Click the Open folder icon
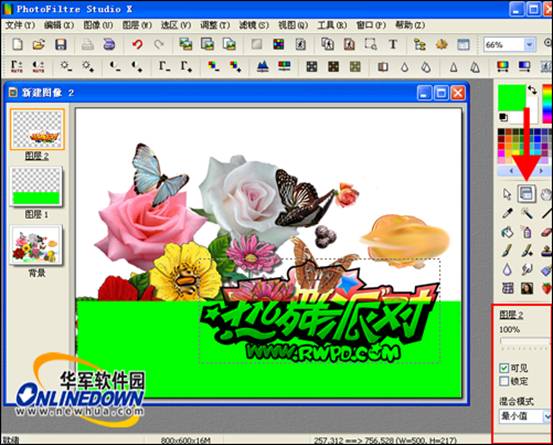Image resolution: width=553 pixels, height=445 pixels. [x=39, y=44]
